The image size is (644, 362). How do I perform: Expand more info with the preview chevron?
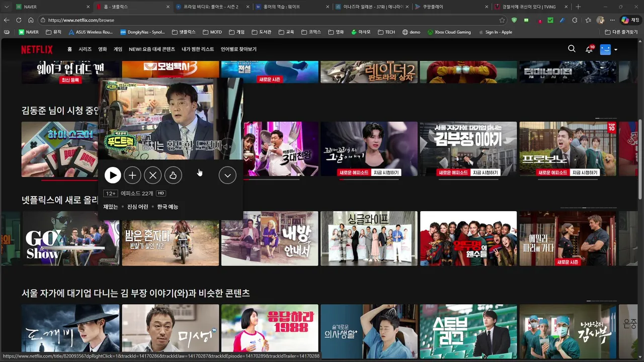click(x=227, y=175)
